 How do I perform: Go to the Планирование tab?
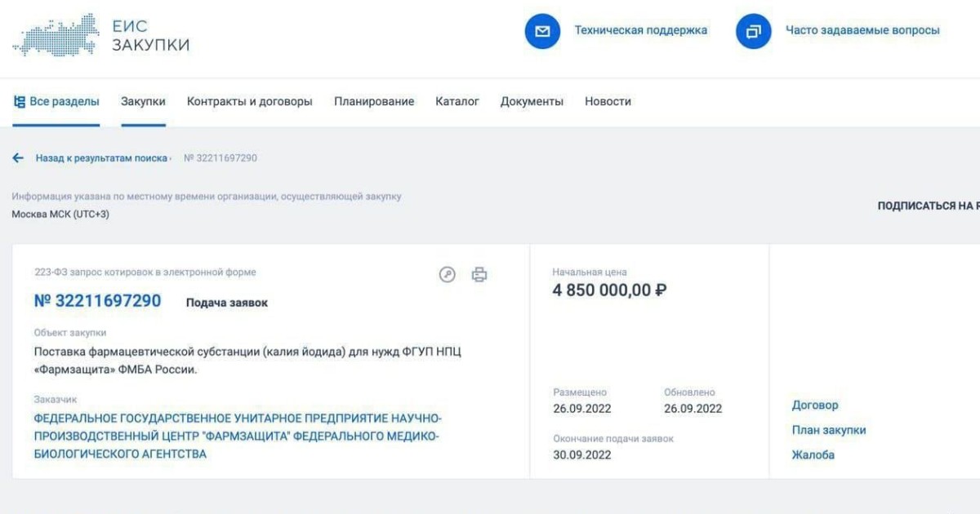374,102
